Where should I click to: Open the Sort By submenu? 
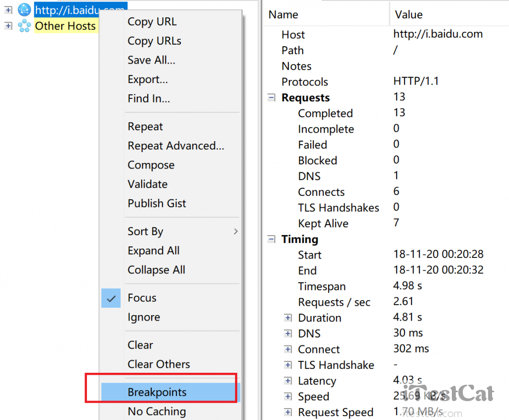171,232
